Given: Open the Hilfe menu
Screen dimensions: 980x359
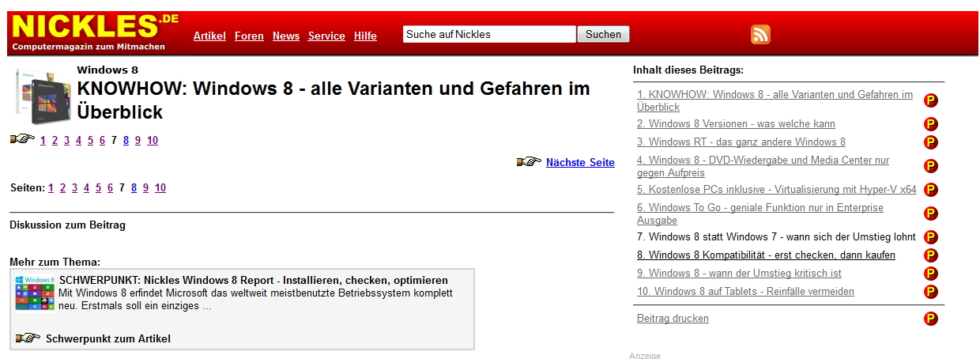Looking at the screenshot, I should [365, 36].
